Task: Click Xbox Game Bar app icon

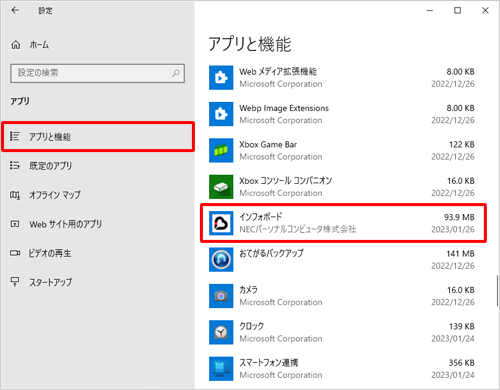Action: (x=221, y=150)
